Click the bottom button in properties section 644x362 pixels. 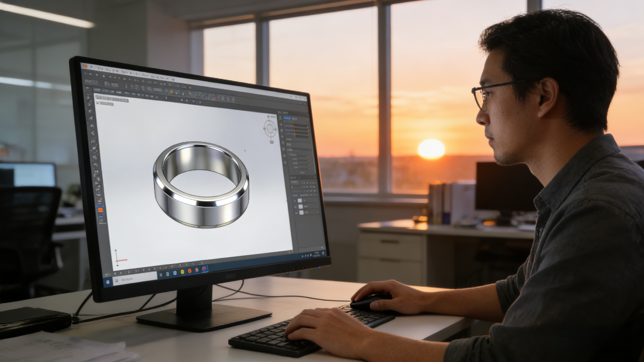coord(302,172)
